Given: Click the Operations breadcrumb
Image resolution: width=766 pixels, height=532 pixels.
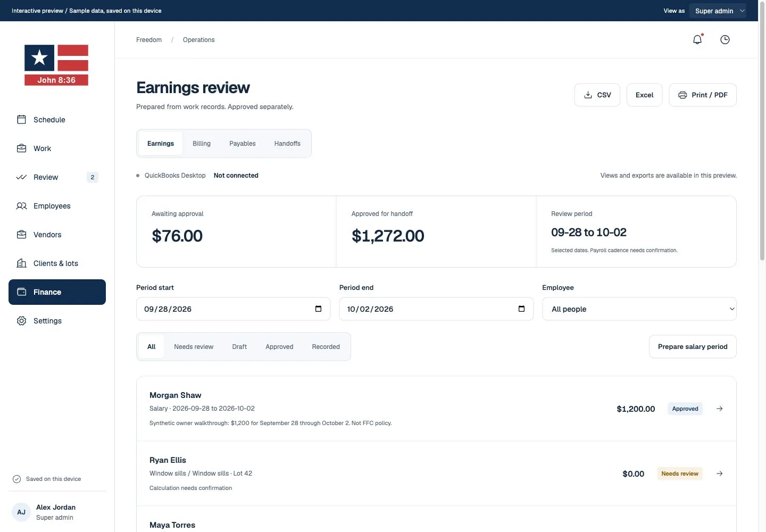Looking at the screenshot, I should pyautogui.click(x=199, y=40).
